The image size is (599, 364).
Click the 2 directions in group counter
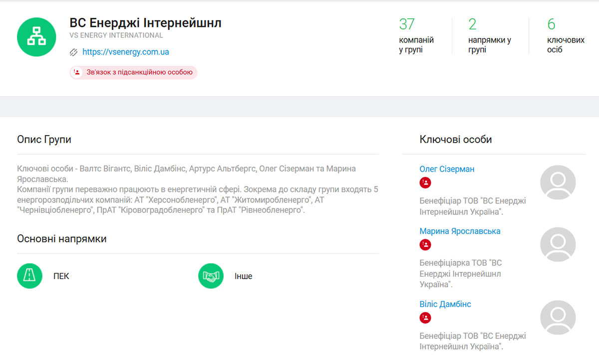(x=489, y=36)
